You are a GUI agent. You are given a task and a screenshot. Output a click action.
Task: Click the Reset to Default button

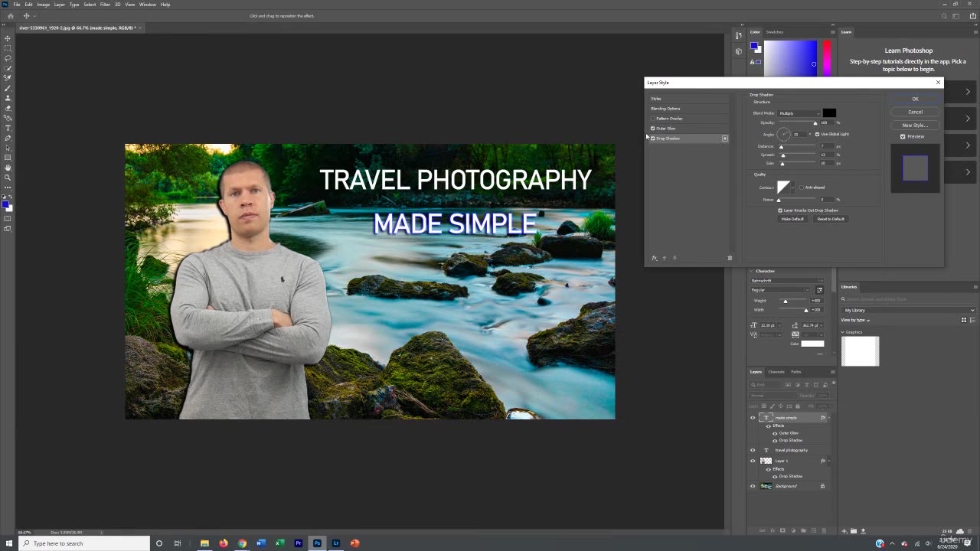click(831, 219)
